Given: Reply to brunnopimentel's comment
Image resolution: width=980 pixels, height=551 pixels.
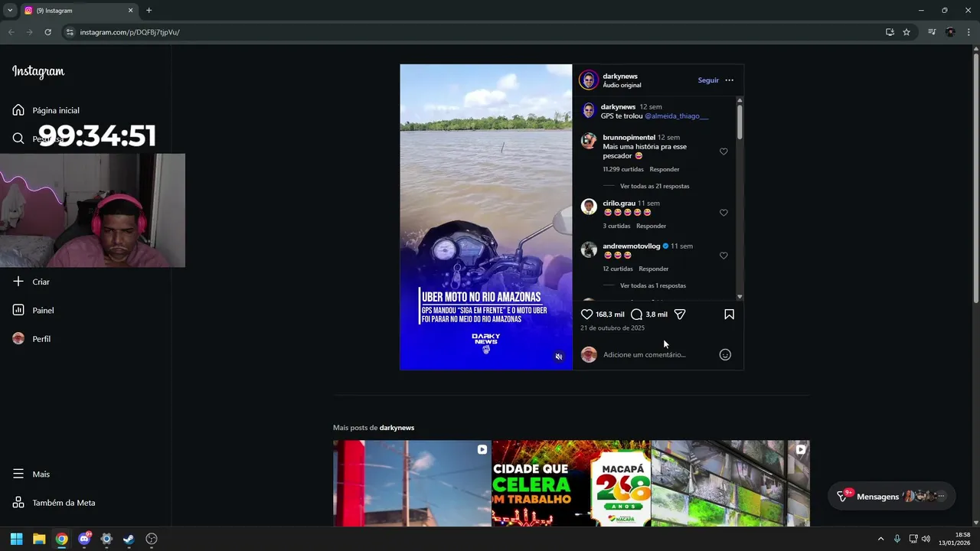Looking at the screenshot, I should pyautogui.click(x=665, y=169).
